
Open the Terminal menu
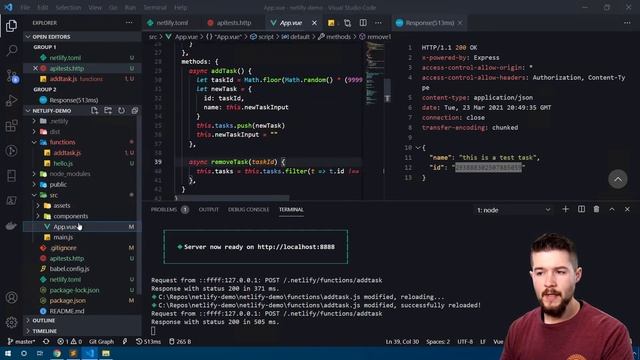pos(155,7)
